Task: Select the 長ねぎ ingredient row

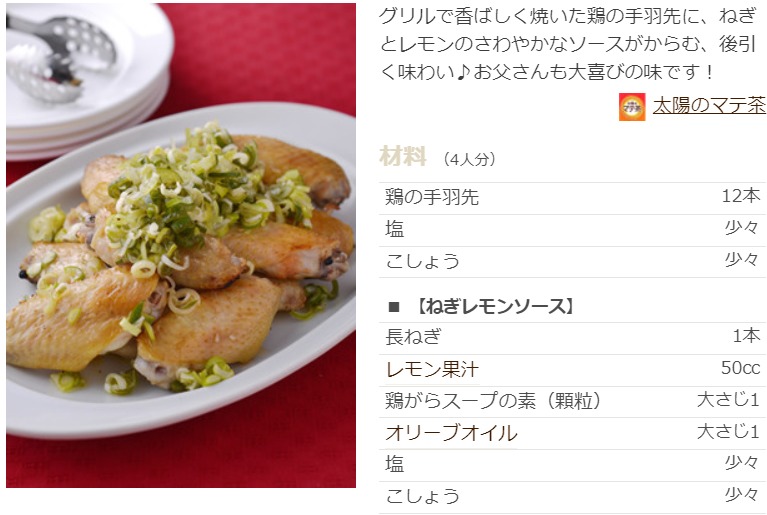Action: pyautogui.click(x=572, y=337)
